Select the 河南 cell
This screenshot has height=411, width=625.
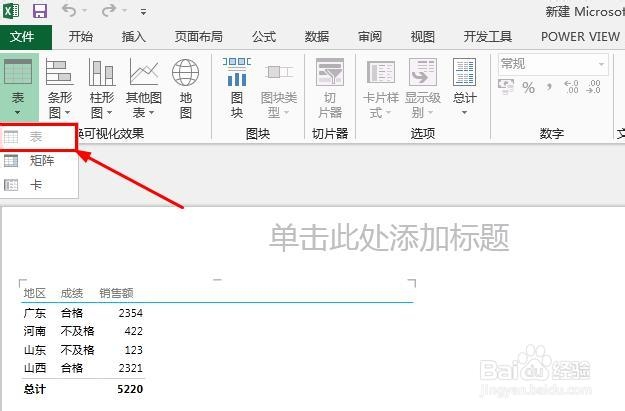tap(35, 331)
